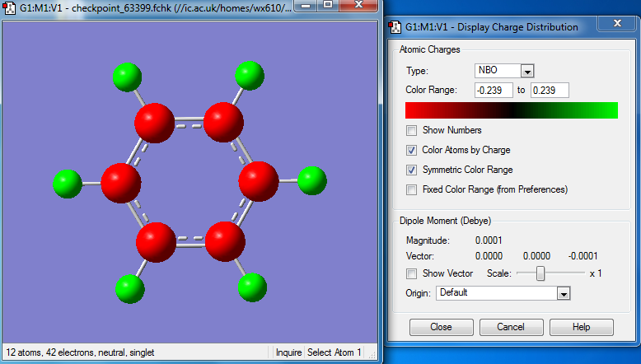Screen dimensions: 641x364
Task: Close the Display Charge Distribution dialog with X
Action: click(x=617, y=23)
